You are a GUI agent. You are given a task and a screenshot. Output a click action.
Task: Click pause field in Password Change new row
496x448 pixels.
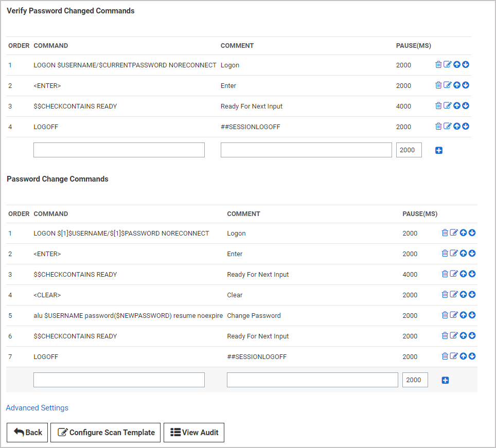415,380
